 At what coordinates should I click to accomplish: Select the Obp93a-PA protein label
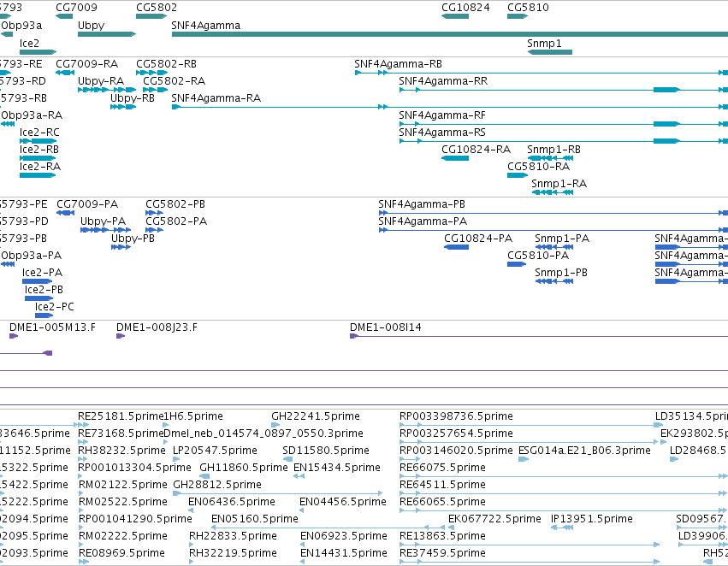tap(31, 256)
